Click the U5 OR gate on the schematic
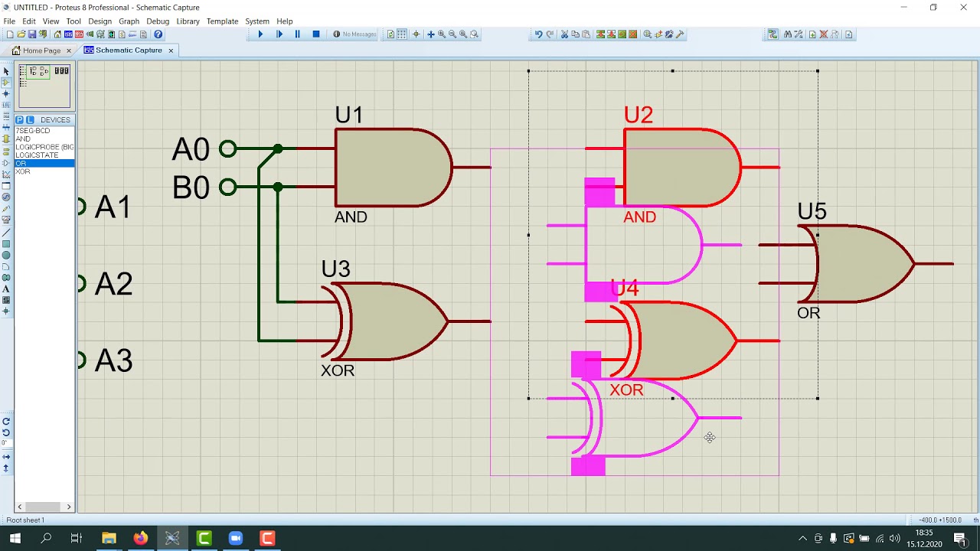 [856, 264]
